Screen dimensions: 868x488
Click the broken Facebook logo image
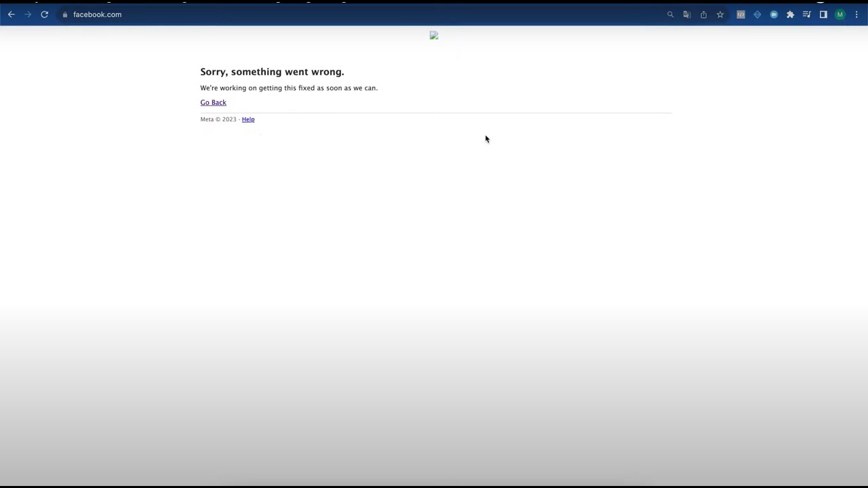click(x=434, y=35)
